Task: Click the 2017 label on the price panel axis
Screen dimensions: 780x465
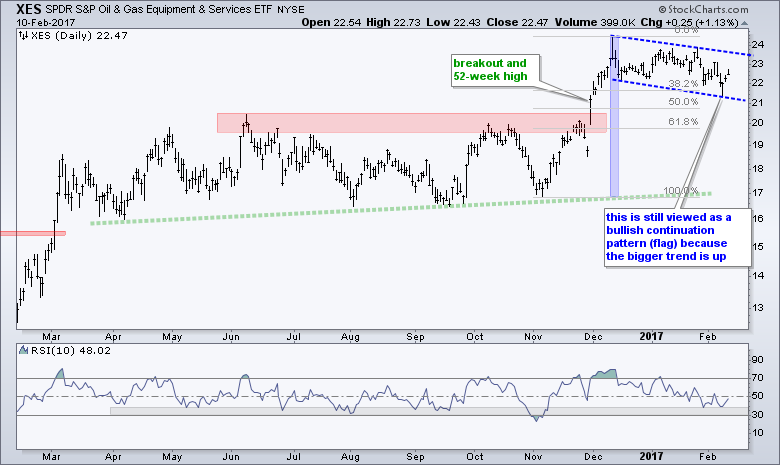Action: (651, 337)
